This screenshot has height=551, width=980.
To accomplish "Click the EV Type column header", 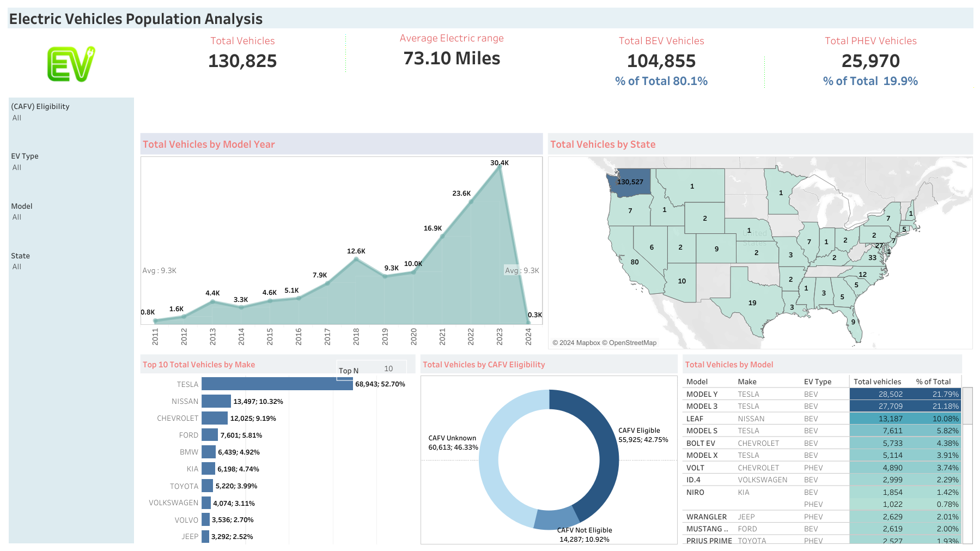I will [x=818, y=382].
